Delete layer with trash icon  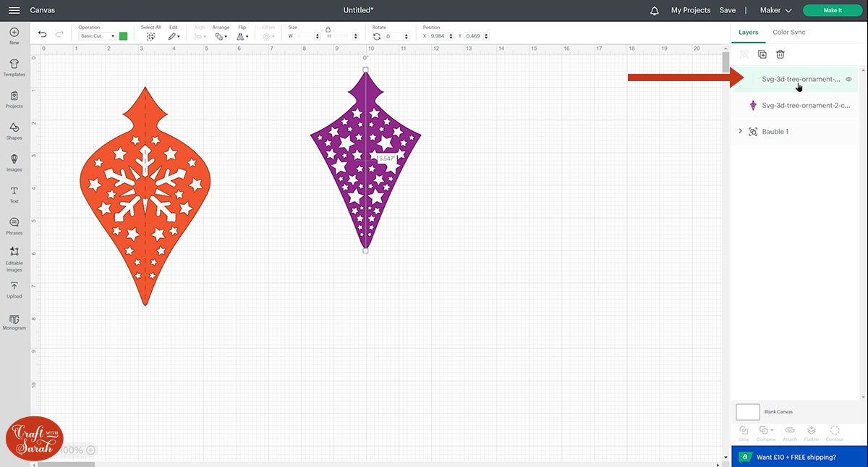coord(780,54)
